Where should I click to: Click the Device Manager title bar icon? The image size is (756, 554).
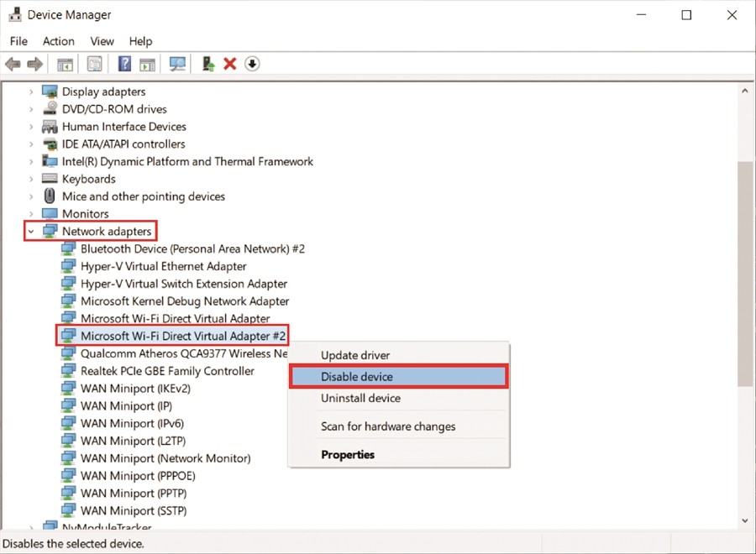[x=15, y=14]
